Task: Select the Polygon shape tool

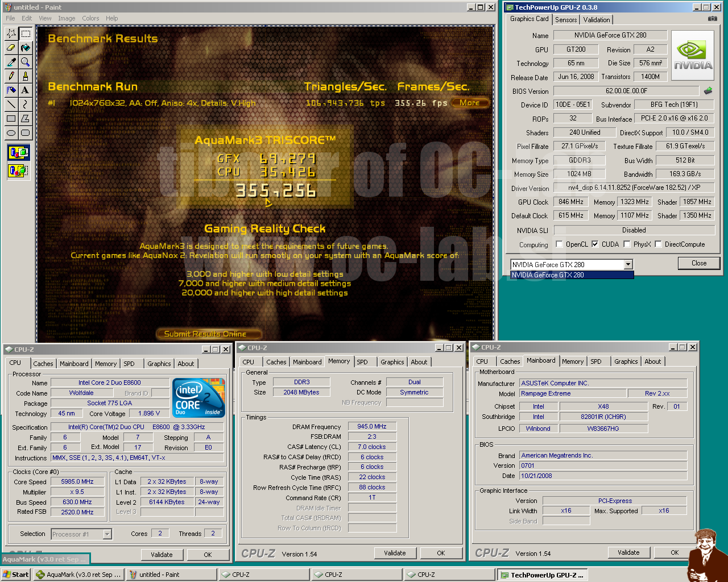Action: click(26, 119)
